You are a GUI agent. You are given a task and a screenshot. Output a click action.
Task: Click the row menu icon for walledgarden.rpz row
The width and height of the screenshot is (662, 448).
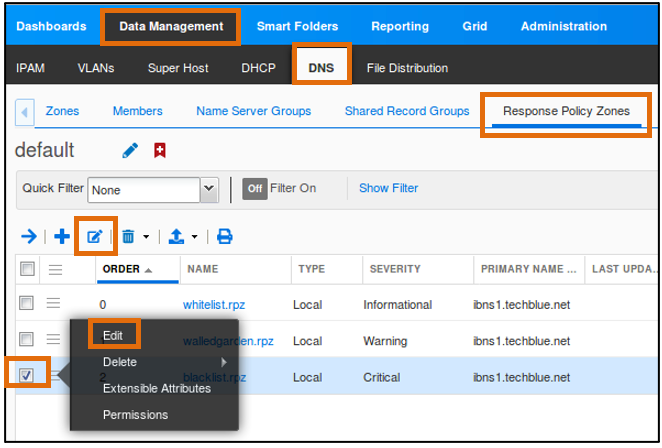(x=54, y=339)
